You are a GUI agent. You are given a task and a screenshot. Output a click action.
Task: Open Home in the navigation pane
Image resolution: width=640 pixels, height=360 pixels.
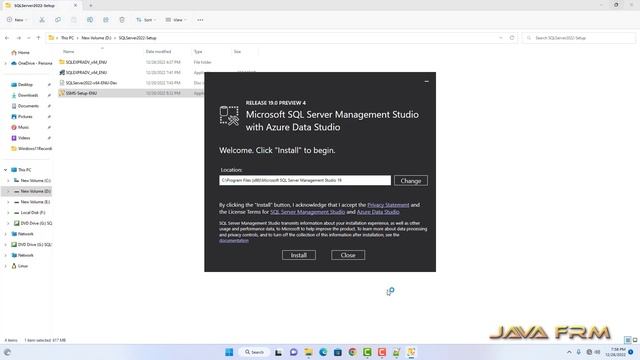23,52
